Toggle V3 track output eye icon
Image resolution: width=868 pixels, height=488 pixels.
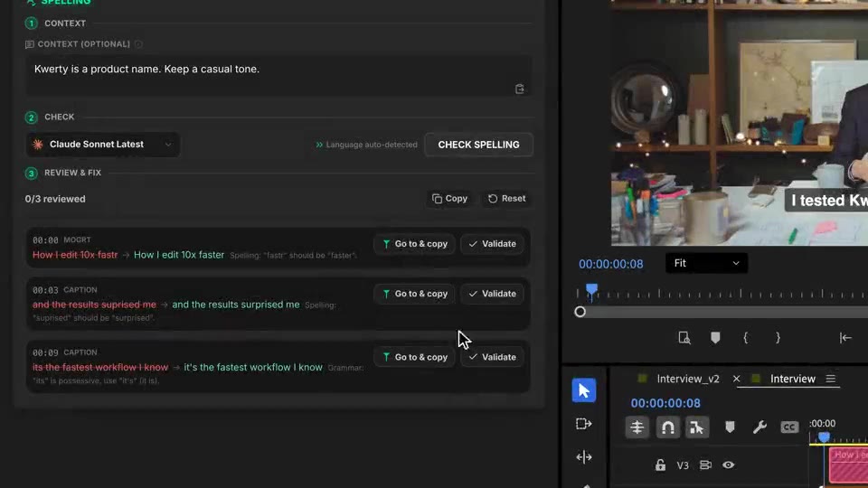[728, 465]
